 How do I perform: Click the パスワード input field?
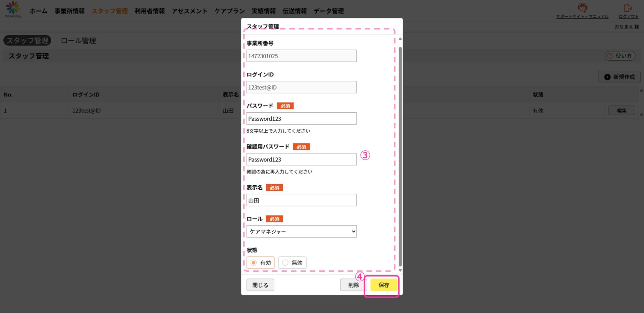pos(301,119)
